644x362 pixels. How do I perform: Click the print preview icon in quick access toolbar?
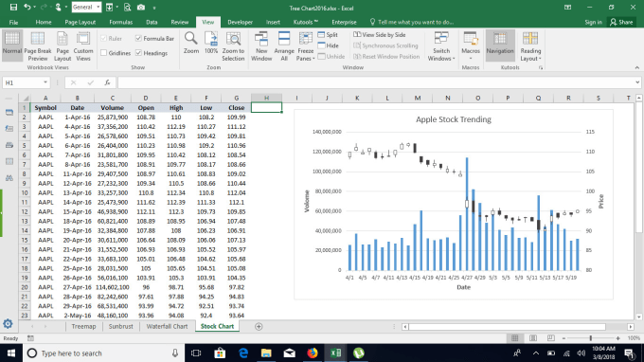click(x=127, y=7)
